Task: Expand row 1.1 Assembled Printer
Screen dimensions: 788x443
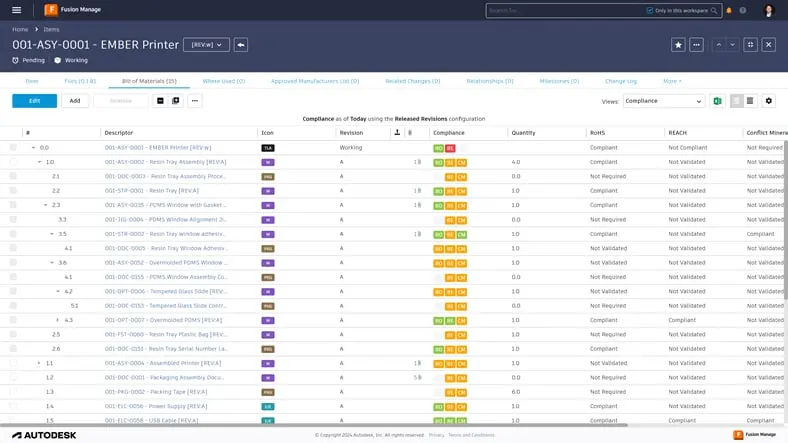Action: [x=39, y=363]
